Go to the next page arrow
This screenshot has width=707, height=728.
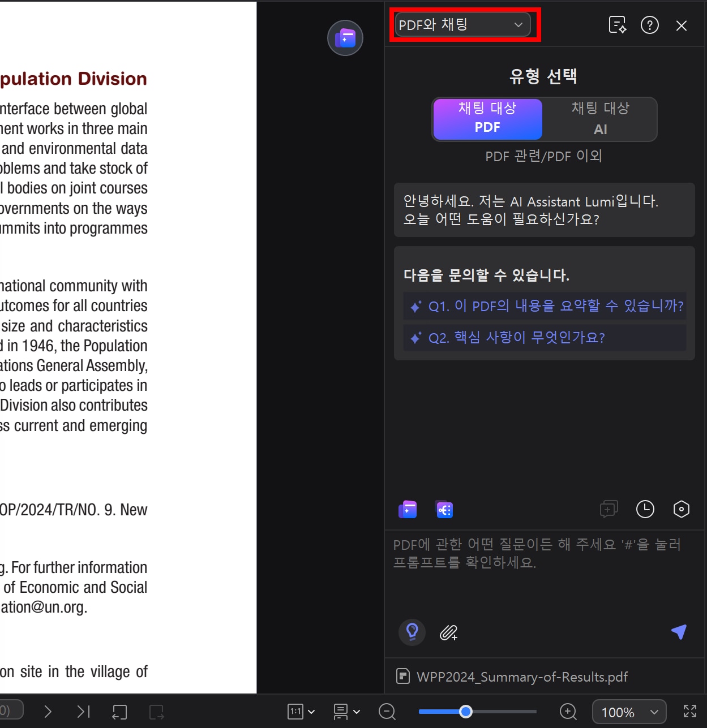click(48, 712)
